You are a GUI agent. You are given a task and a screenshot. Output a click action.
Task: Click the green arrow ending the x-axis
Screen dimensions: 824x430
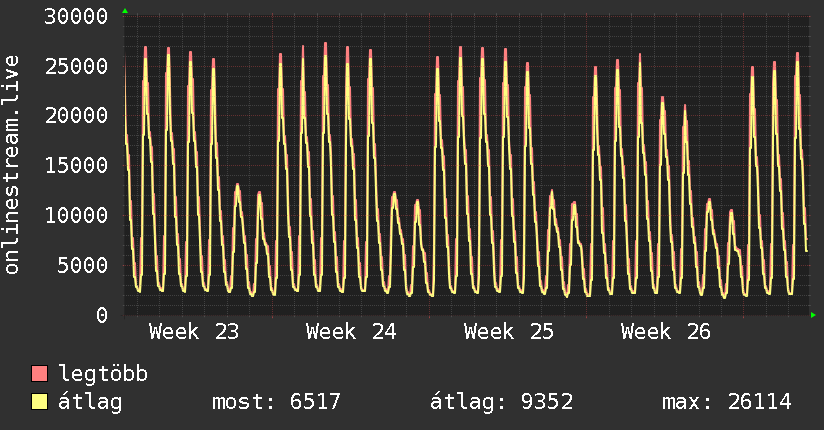813,315
